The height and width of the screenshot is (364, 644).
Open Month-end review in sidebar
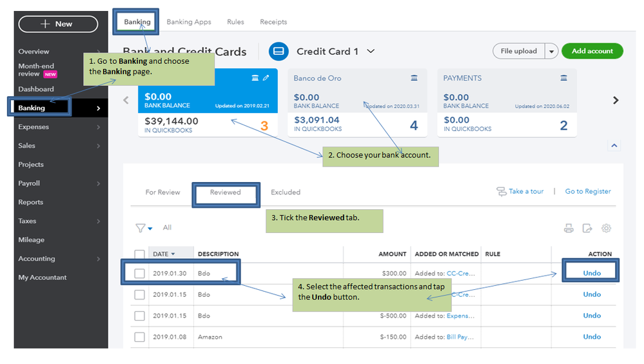pyautogui.click(x=37, y=70)
